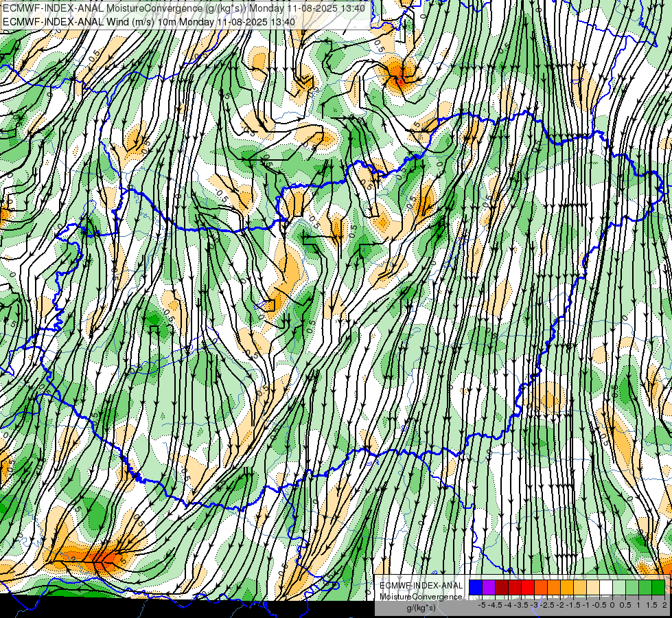The height and width of the screenshot is (618, 672).
Task: Pick the light orange swatch between -1.5 and -1
Action: coord(580,588)
